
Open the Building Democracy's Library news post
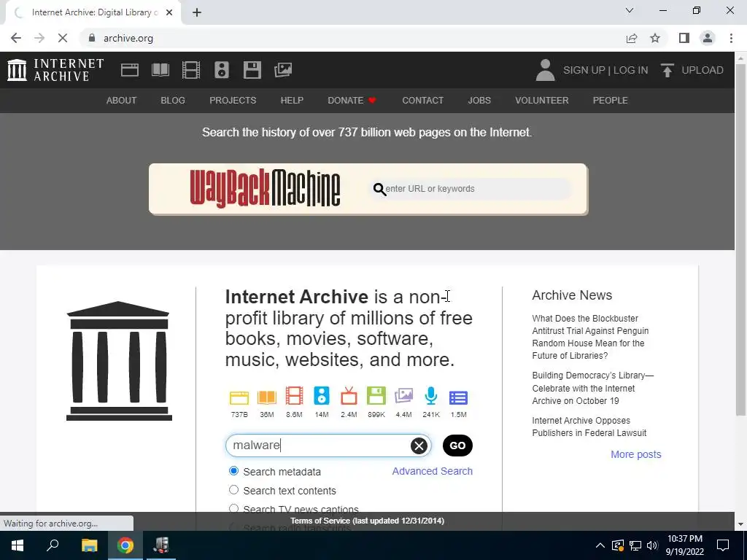(592, 388)
